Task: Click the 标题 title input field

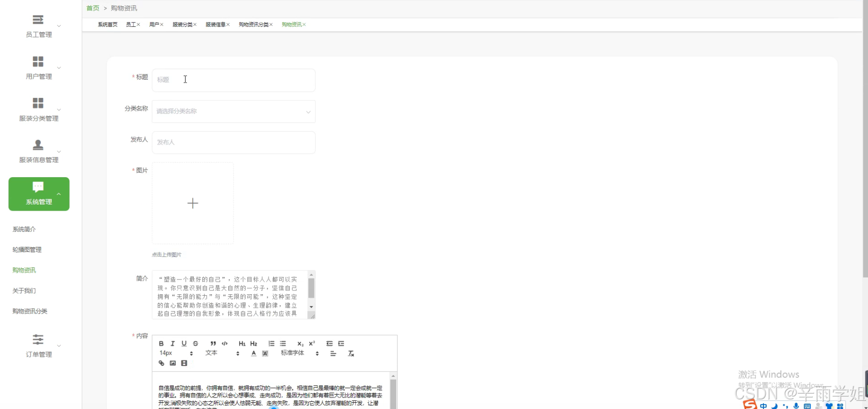Action: 234,80
